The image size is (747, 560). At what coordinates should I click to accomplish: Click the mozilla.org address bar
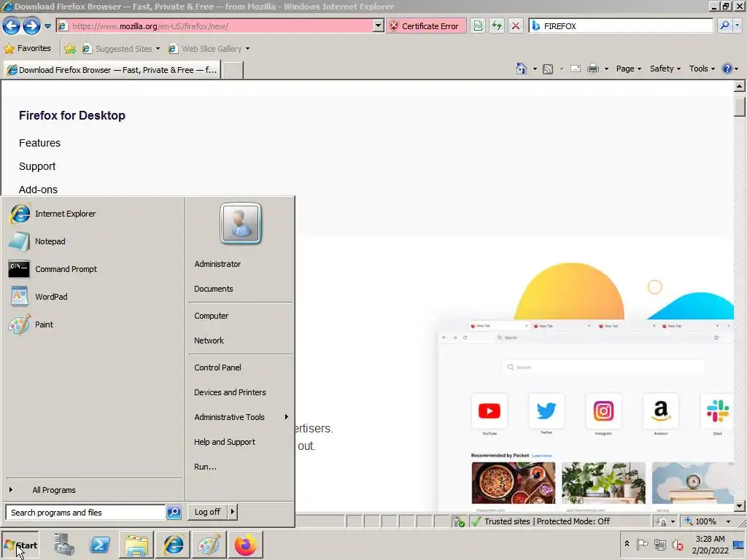pyautogui.click(x=214, y=26)
